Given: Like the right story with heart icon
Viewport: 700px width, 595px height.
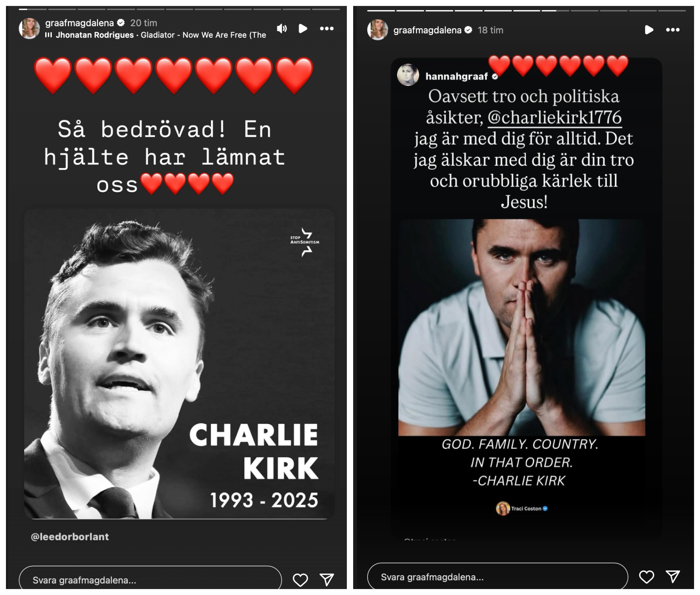Looking at the screenshot, I should click(x=646, y=577).
